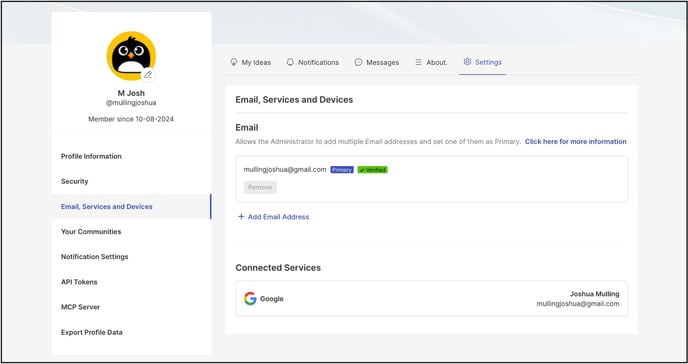Switch to the Messages tab
The height and width of the screenshot is (364, 688).
377,62
